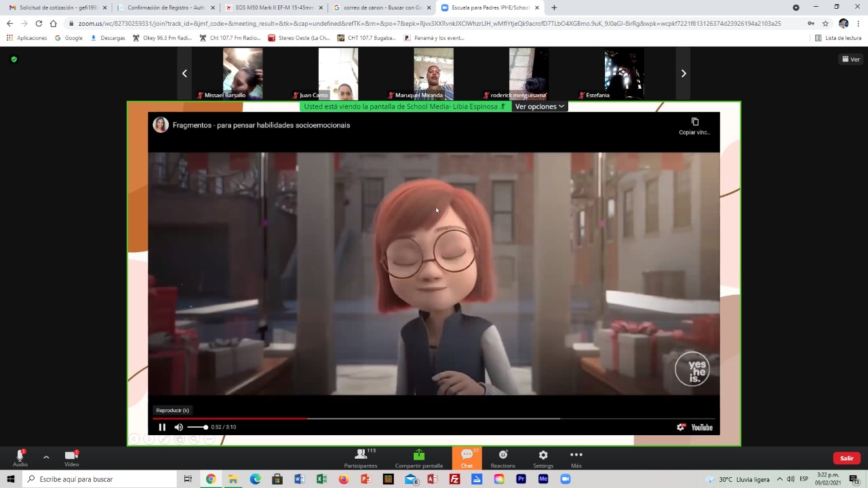Image resolution: width=868 pixels, height=488 pixels.
Task: Pause the YouTube video
Action: (162, 427)
